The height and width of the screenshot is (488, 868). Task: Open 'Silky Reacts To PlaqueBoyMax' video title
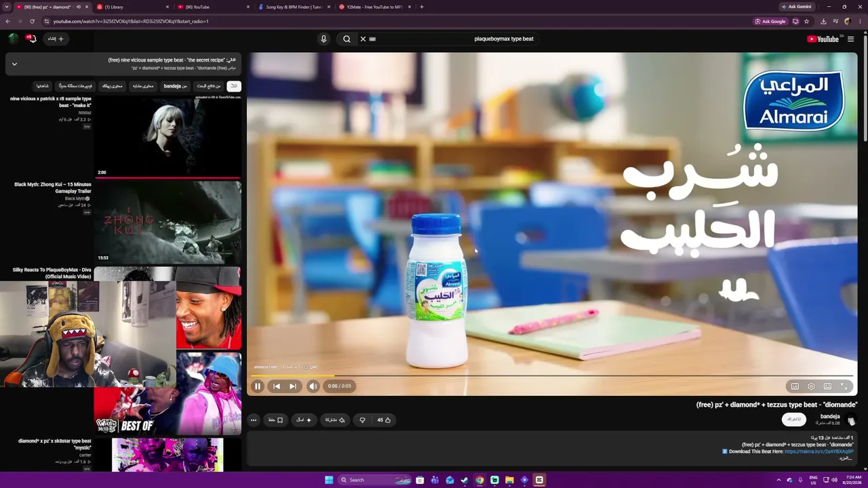click(x=52, y=273)
